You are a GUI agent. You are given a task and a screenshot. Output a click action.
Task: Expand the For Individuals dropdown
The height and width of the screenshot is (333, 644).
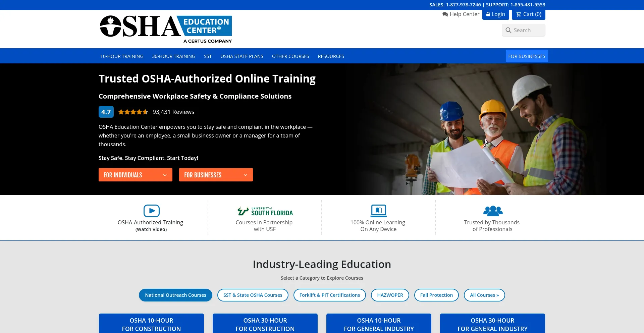136,175
